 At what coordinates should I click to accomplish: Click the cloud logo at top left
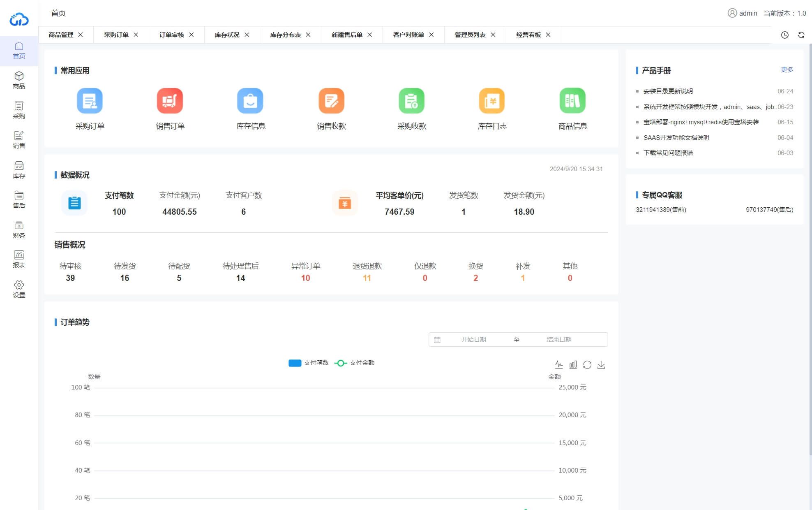click(19, 19)
